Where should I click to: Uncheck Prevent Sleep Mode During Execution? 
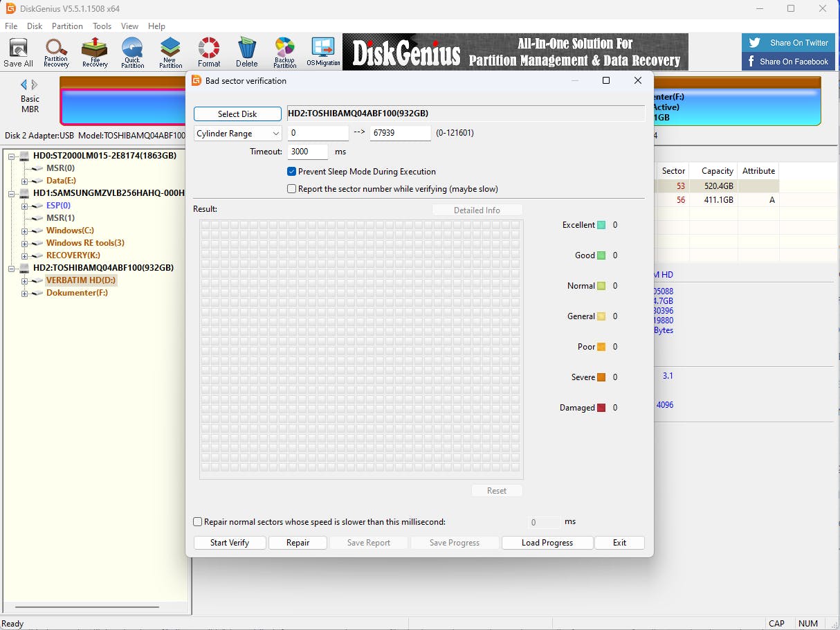click(x=292, y=172)
